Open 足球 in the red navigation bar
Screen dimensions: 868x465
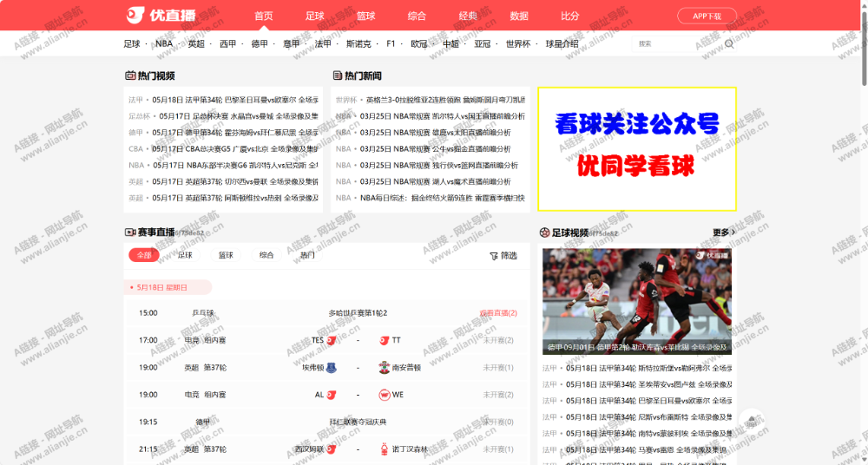point(314,16)
